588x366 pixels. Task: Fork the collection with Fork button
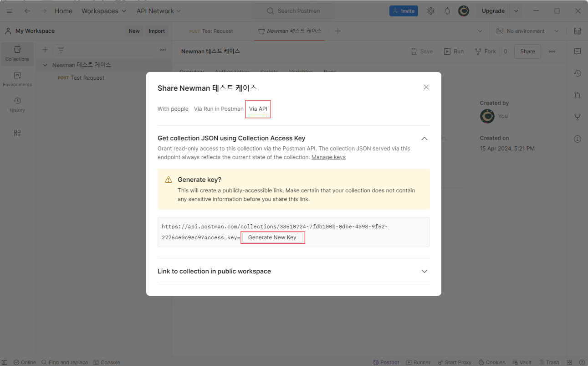point(485,52)
